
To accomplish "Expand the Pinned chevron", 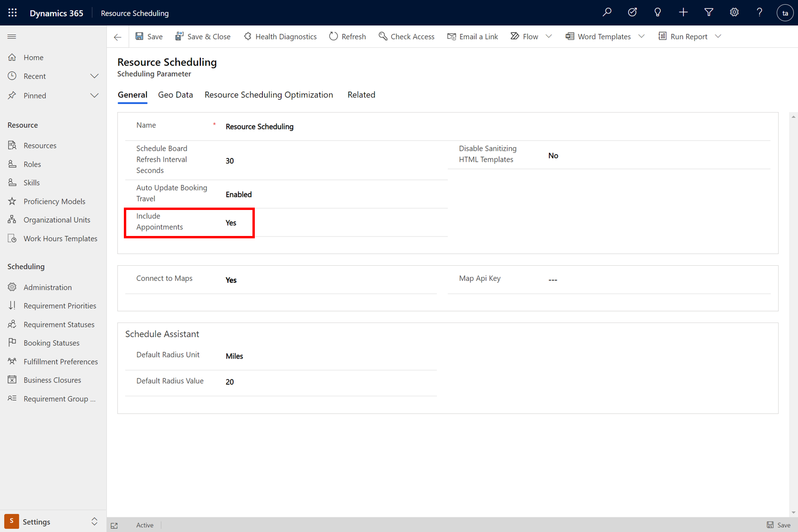I will click(x=95, y=96).
